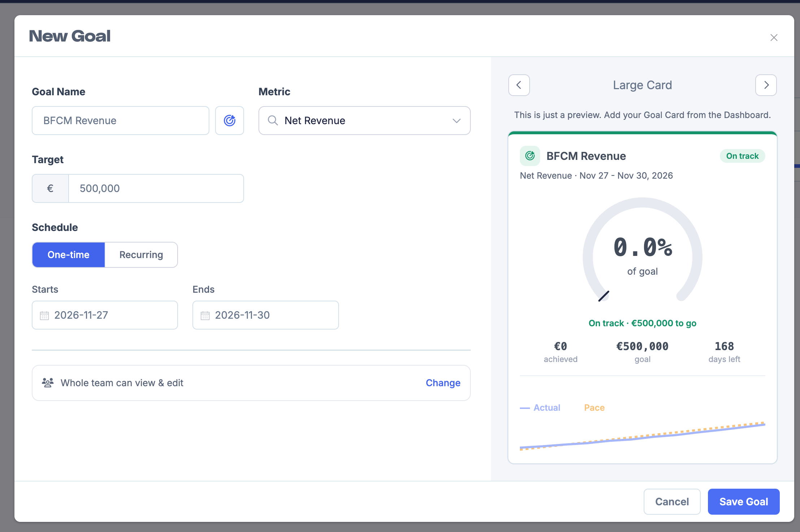Screen dimensions: 800x532
Task: Click the On track status badge
Action: [x=742, y=156]
